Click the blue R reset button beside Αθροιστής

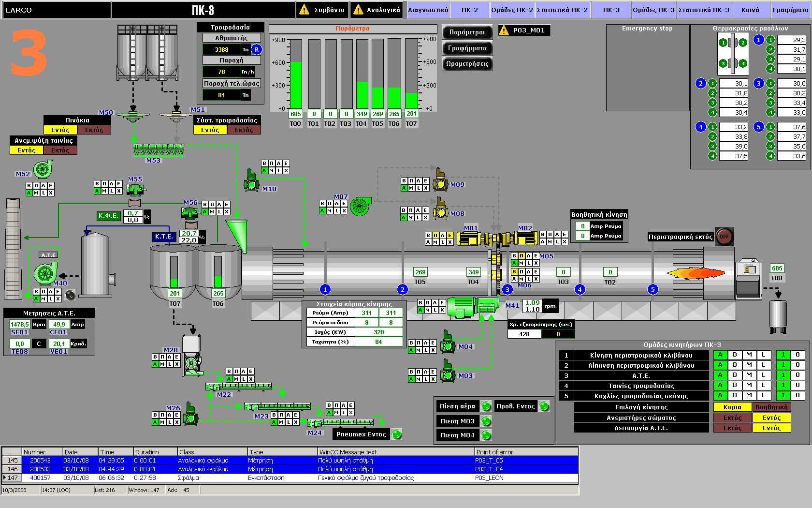tap(257, 49)
